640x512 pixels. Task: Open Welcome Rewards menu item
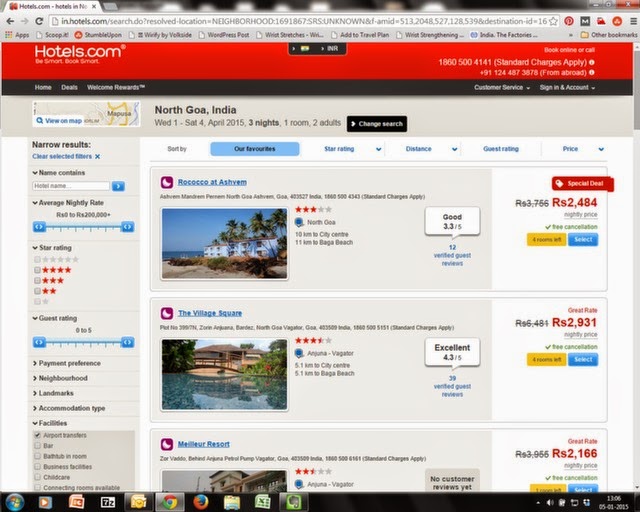point(116,87)
